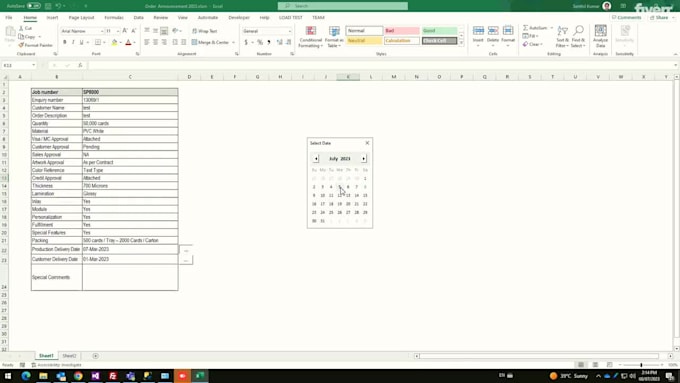
Task: Align text to the left
Action: point(147,43)
